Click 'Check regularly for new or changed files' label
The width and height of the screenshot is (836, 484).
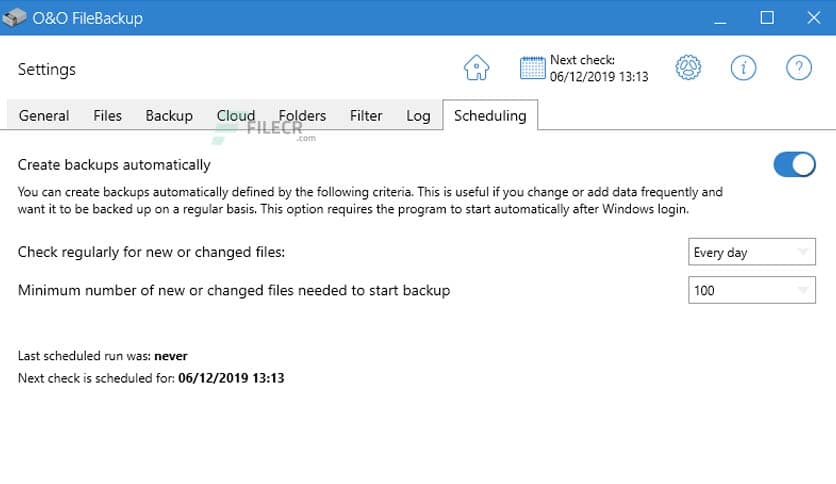[x=151, y=252]
